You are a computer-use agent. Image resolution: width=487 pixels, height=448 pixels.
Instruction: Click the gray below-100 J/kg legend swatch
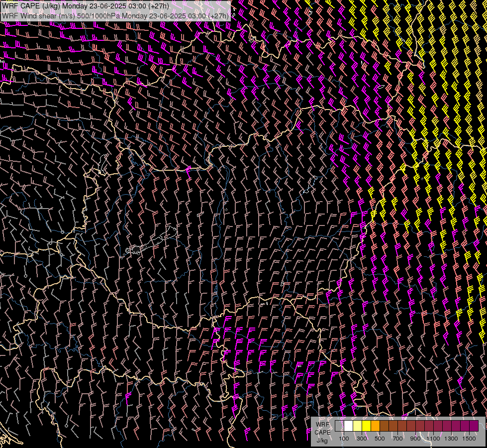(x=339, y=426)
